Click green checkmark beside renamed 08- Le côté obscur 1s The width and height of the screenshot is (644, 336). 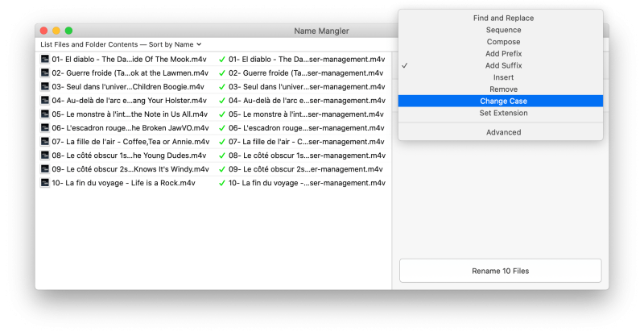point(222,156)
